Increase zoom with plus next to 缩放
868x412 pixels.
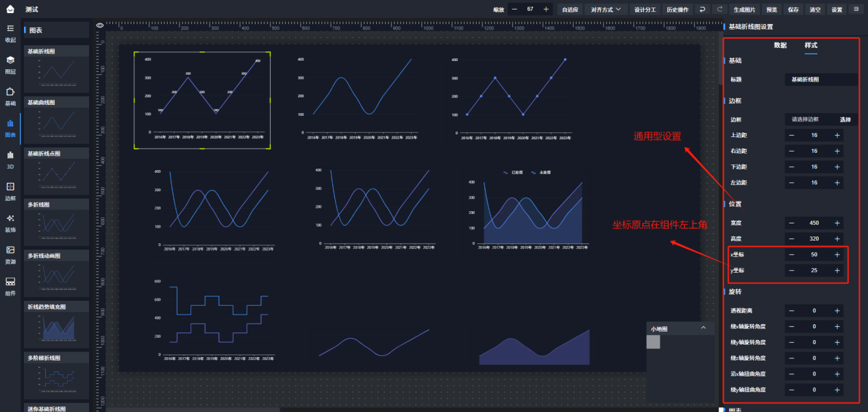(x=546, y=10)
